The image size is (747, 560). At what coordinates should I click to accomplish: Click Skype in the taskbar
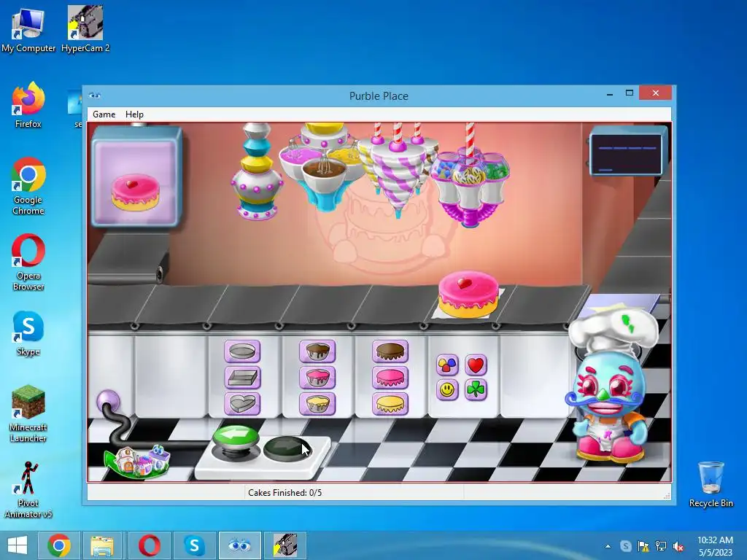point(194,545)
